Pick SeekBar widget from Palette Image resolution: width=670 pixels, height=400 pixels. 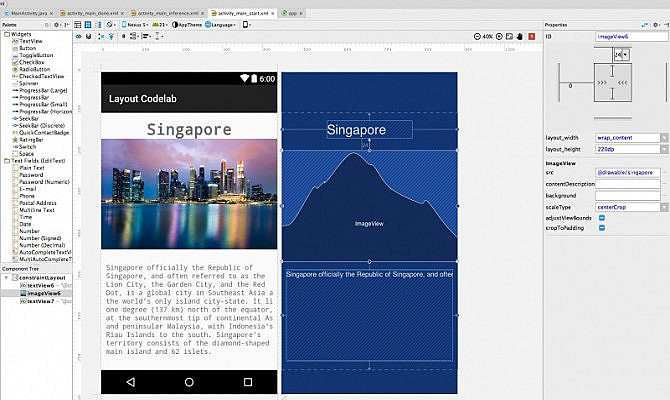pos(26,118)
